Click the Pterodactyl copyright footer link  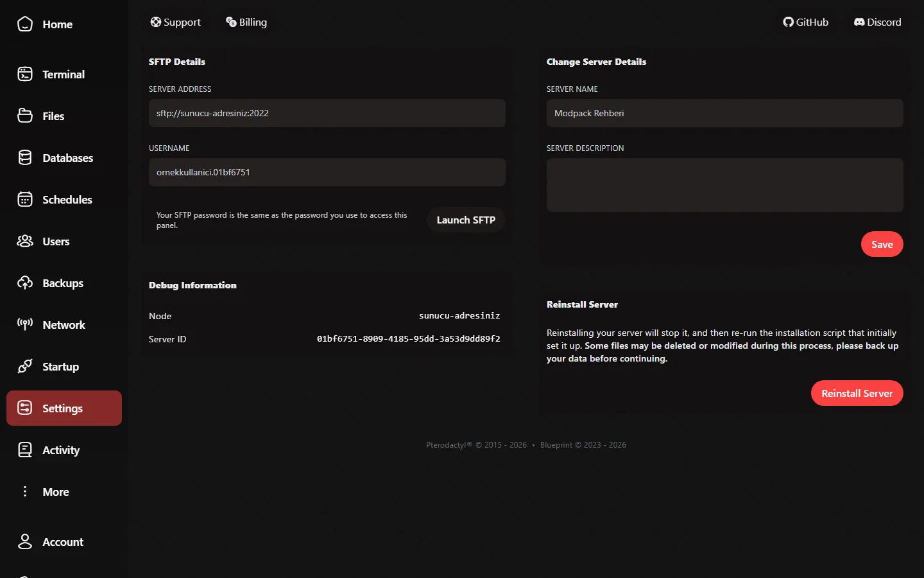point(476,444)
